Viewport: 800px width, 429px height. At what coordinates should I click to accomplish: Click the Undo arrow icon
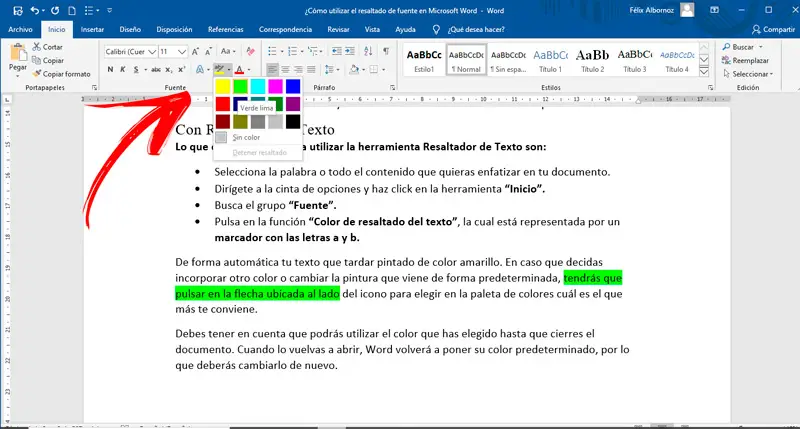coord(33,10)
